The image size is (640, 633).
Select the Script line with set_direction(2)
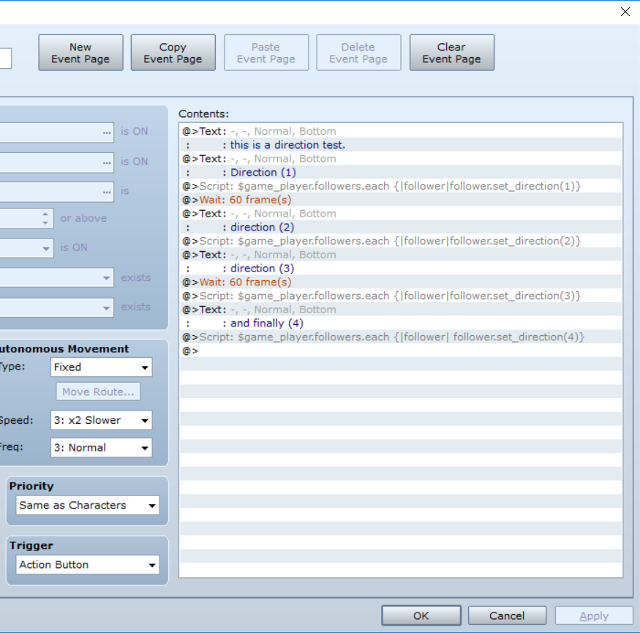click(x=401, y=241)
